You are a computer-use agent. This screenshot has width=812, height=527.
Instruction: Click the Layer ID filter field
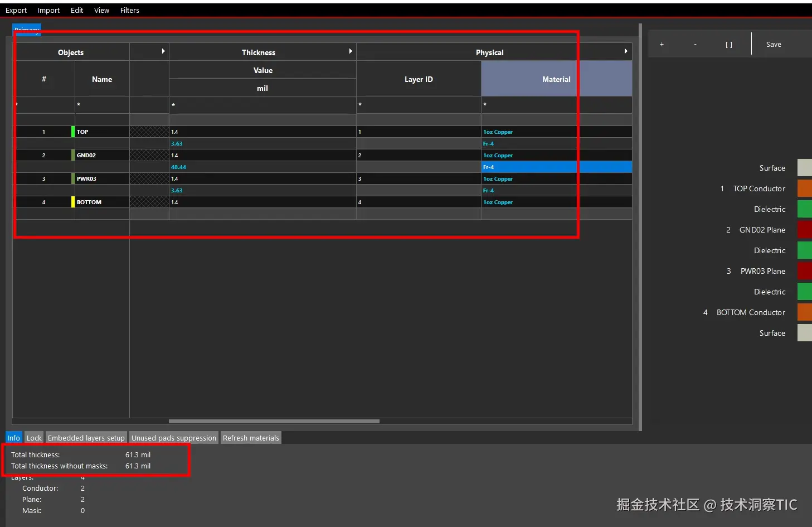[x=419, y=105]
